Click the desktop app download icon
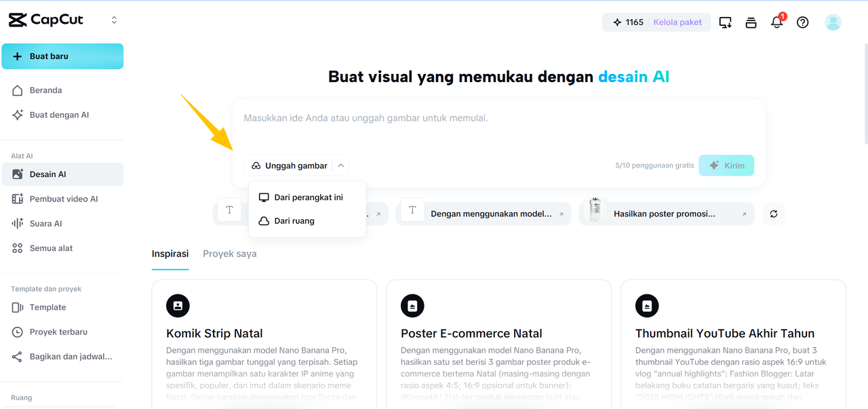 point(725,22)
